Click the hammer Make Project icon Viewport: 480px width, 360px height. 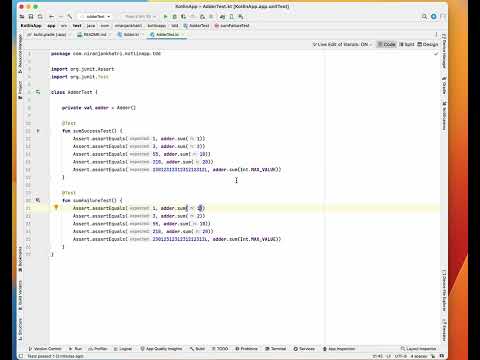pos(70,16)
